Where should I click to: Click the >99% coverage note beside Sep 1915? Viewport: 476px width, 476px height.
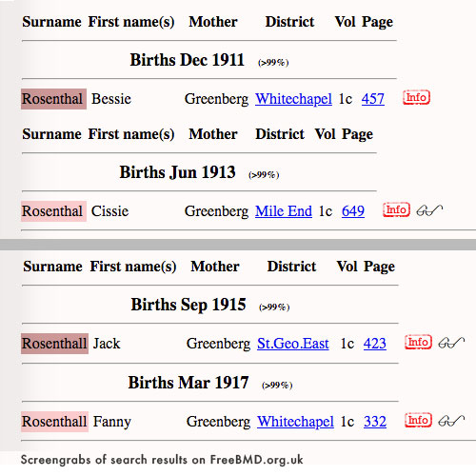[274, 307]
